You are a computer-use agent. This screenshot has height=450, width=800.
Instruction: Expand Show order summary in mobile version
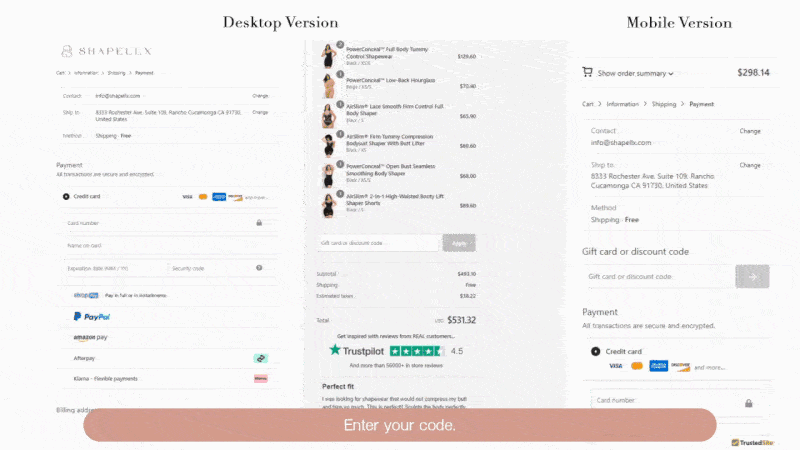click(x=635, y=73)
